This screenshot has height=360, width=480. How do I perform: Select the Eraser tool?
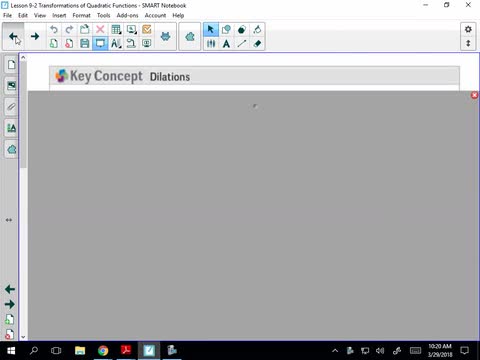[x=257, y=44]
